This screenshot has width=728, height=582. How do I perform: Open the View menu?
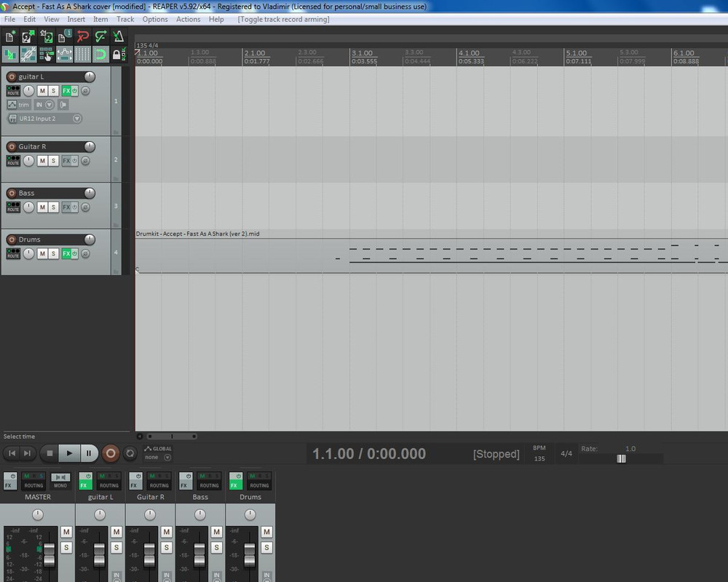(52, 19)
